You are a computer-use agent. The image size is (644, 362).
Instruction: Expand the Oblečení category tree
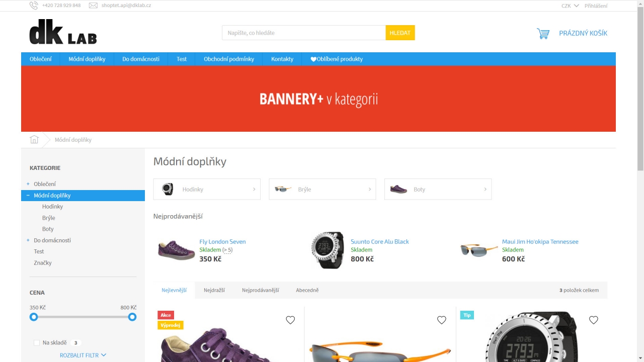pyautogui.click(x=28, y=184)
